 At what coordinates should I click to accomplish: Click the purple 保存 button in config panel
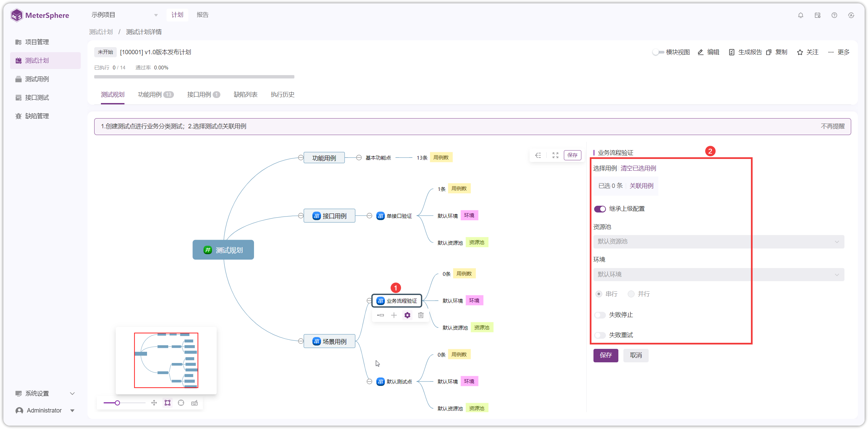606,355
